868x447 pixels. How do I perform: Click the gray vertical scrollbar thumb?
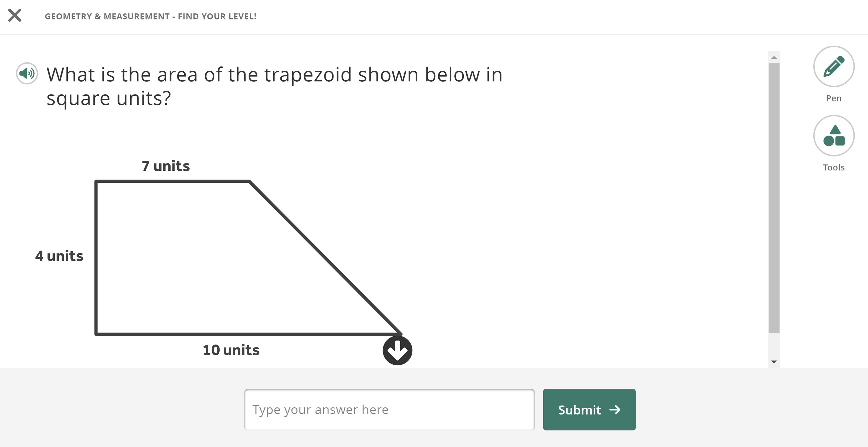(x=774, y=198)
